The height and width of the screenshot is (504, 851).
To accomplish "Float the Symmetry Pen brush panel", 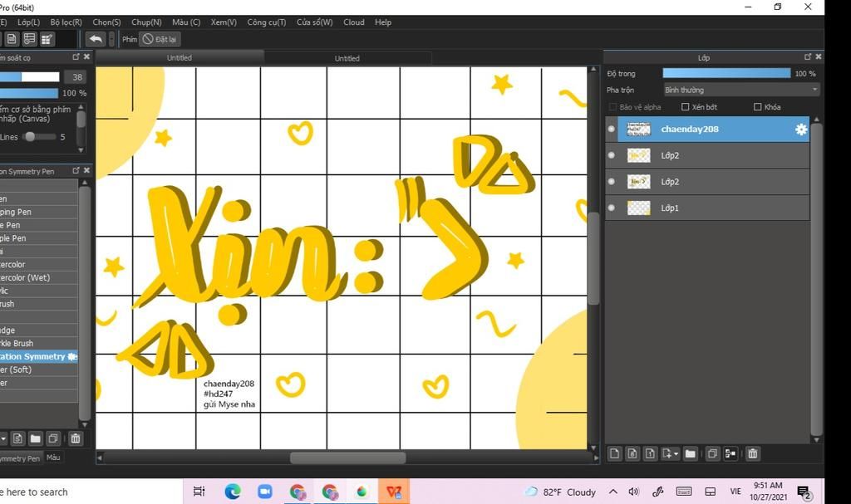I will [x=76, y=170].
